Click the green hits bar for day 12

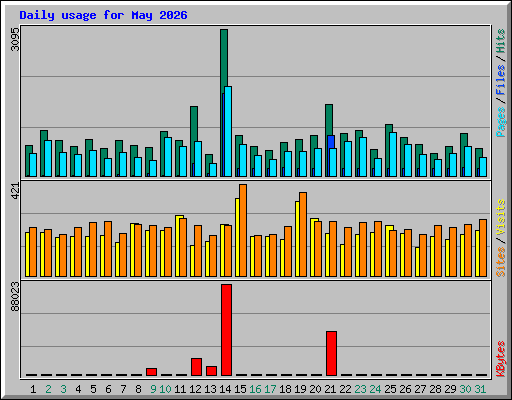click(193, 123)
